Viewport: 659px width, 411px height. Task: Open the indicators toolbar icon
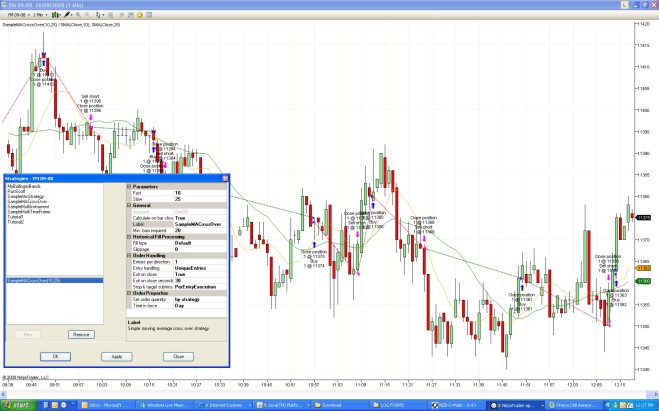(131, 15)
